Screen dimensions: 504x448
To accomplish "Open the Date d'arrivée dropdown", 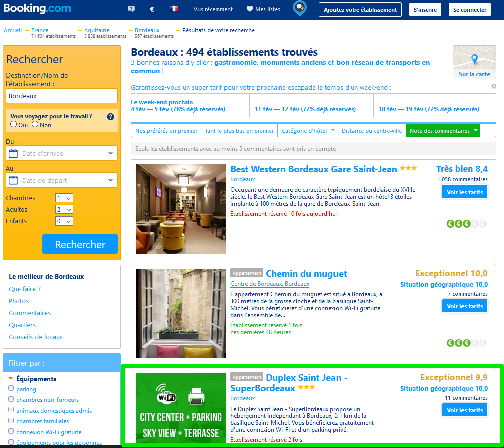I will coord(62,153).
